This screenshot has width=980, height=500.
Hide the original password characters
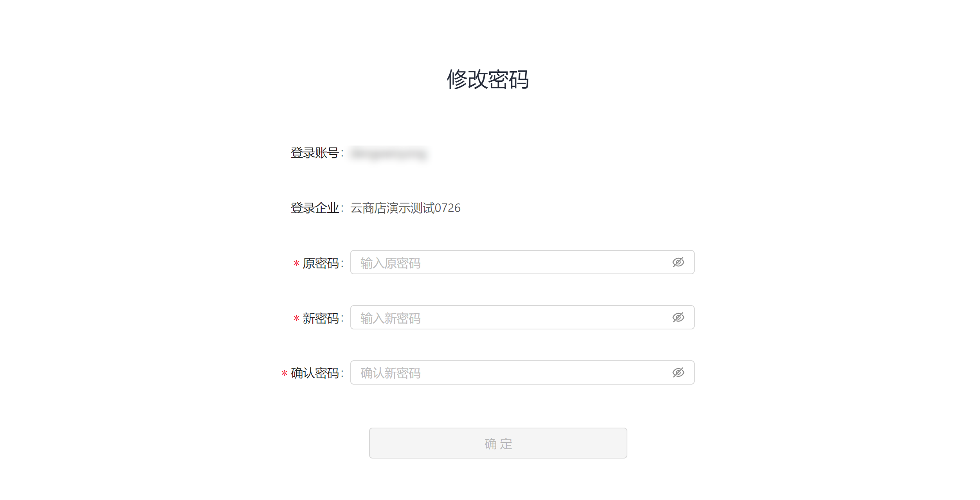[678, 263]
